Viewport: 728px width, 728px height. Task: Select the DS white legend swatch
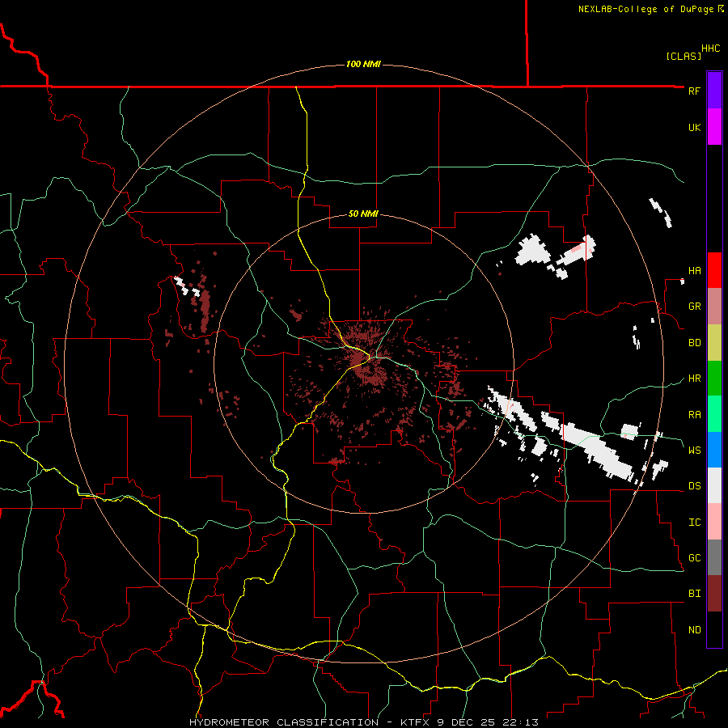click(x=714, y=485)
